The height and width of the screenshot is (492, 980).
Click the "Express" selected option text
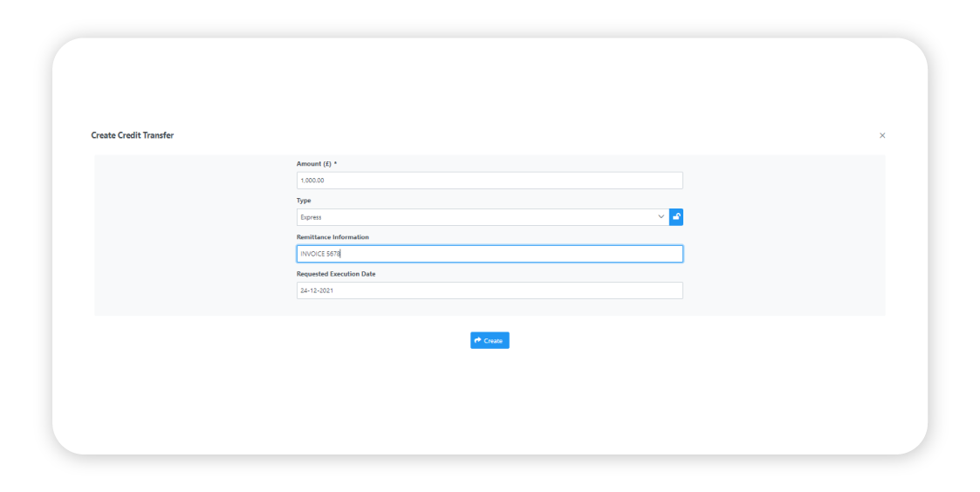tap(311, 217)
